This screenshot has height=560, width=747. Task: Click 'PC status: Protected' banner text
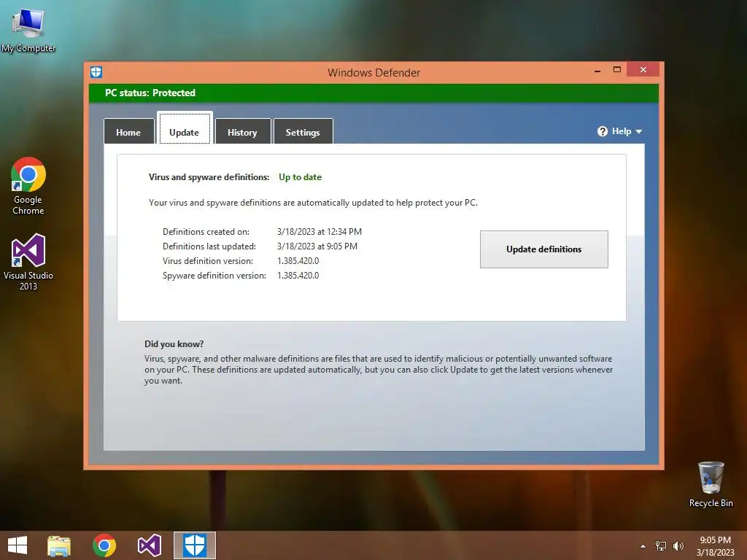pos(150,93)
